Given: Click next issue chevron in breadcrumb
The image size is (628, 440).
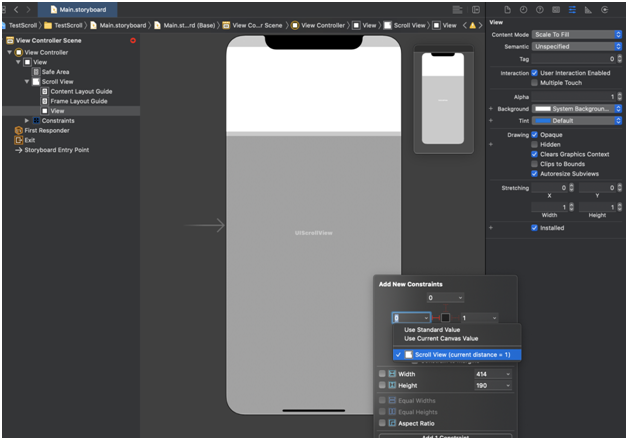Looking at the screenshot, I should pos(480,25).
